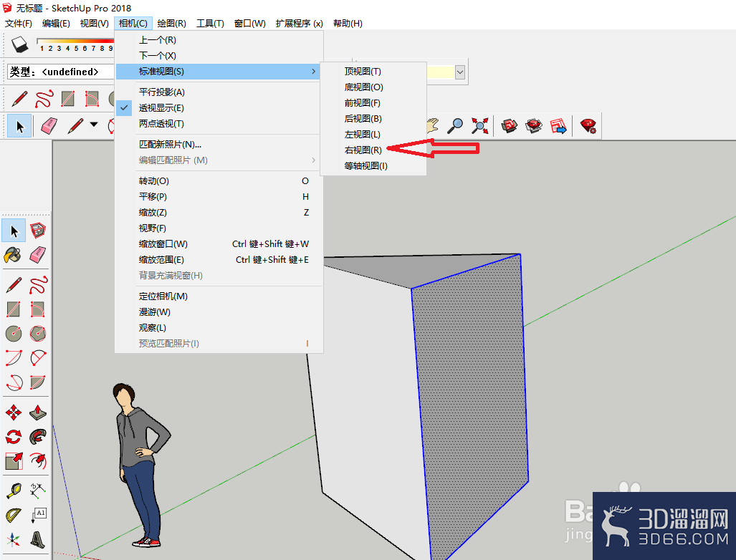The width and height of the screenshot is (736, 560).
Task: Click the cube icon beside the numbered color scale
Action: [20, 44]
